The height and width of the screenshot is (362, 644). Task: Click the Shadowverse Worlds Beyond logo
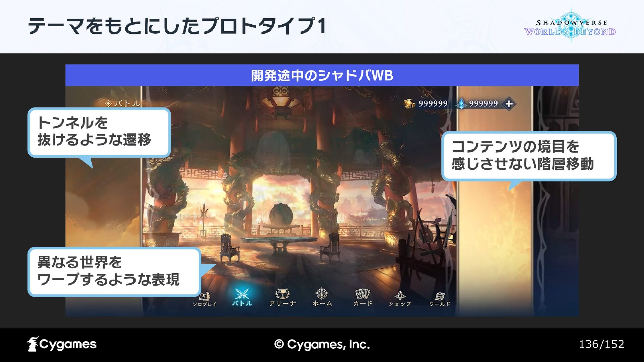570,26
